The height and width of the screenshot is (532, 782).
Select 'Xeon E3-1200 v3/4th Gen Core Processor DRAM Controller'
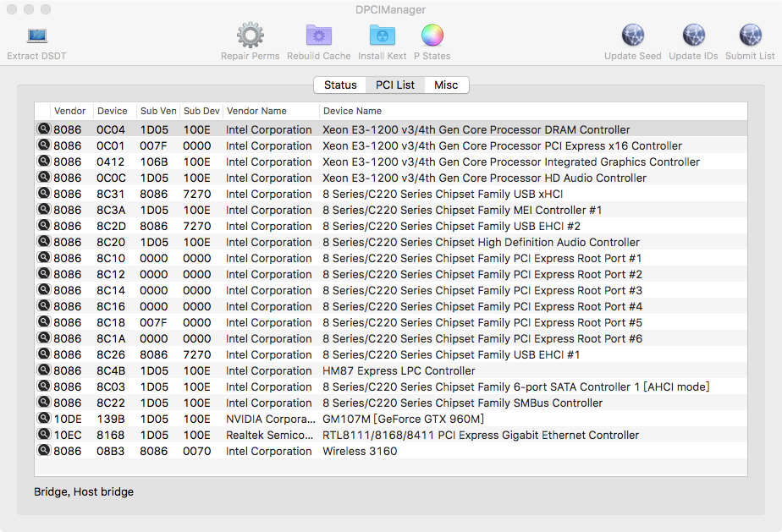476,129
